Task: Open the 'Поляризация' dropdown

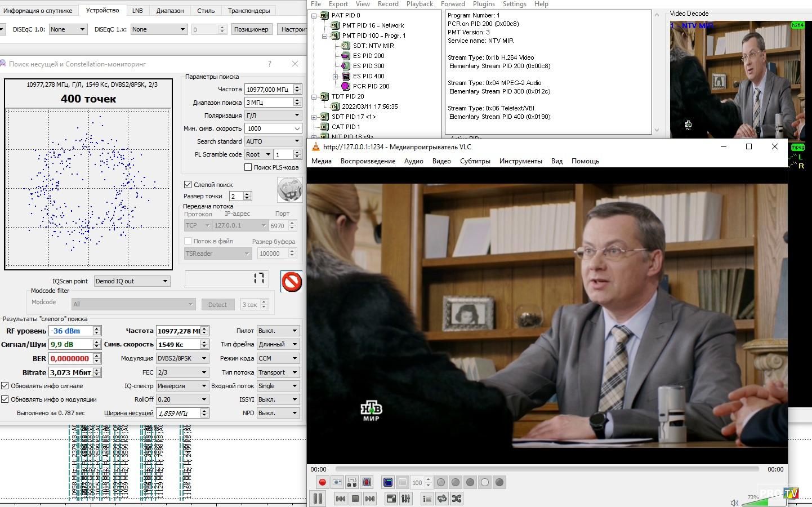Action: (x=273, y=115)
